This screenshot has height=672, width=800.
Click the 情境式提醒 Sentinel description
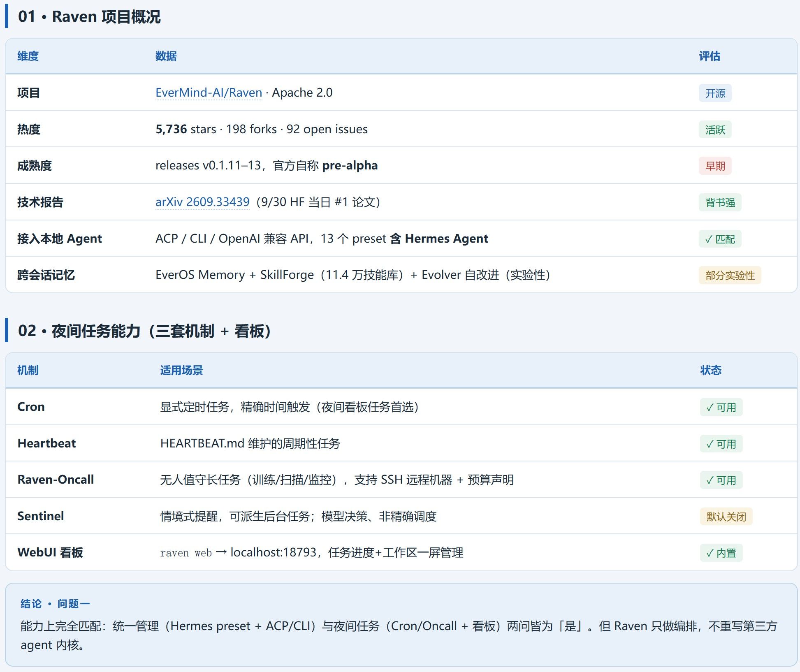pos(298,516)
